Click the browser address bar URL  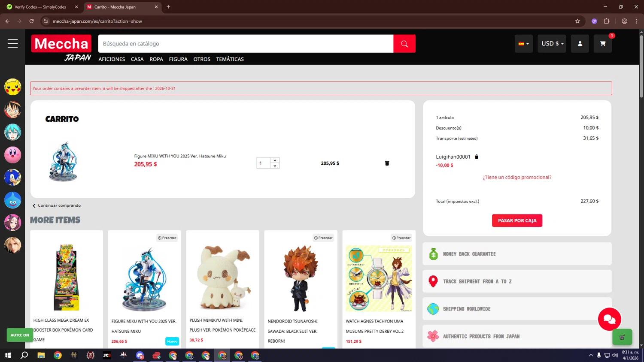pos(97,21)
